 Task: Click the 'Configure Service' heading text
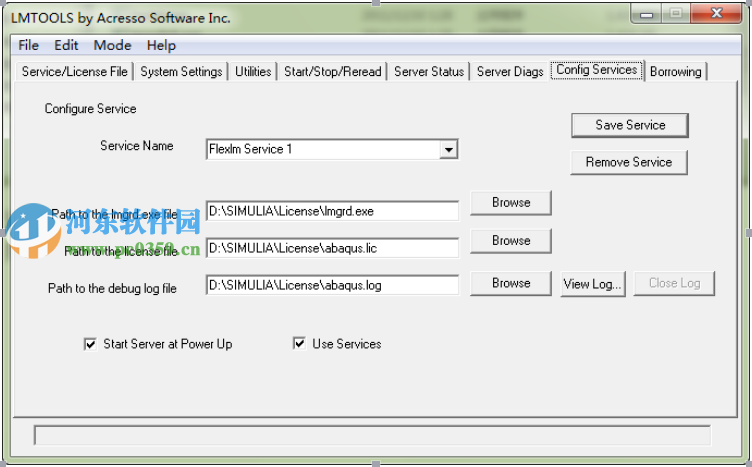[x=90, y=109]
